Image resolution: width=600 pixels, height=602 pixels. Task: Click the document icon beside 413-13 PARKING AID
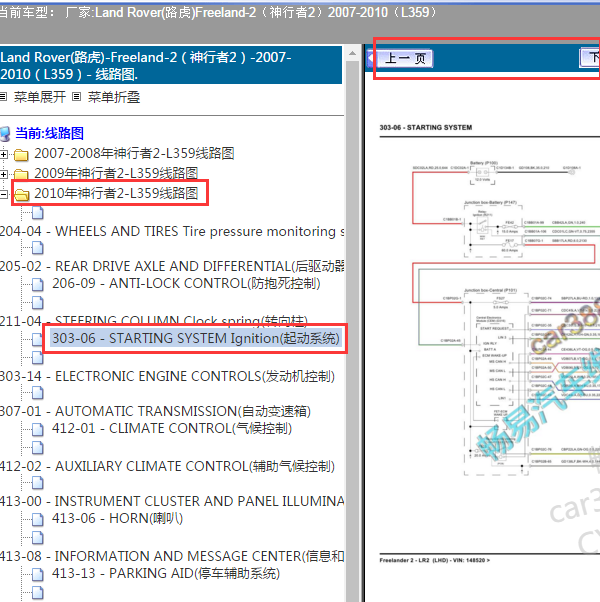[x=38, y=574]
